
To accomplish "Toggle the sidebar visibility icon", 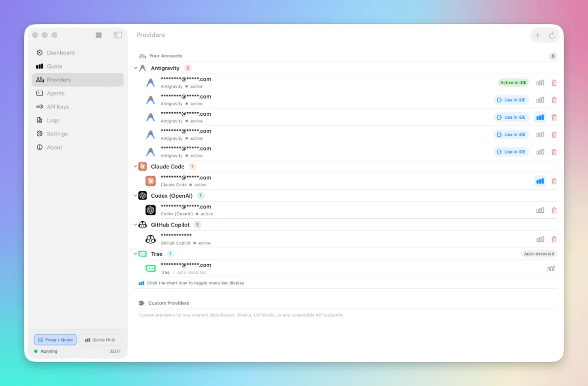I will coord(118,35).
